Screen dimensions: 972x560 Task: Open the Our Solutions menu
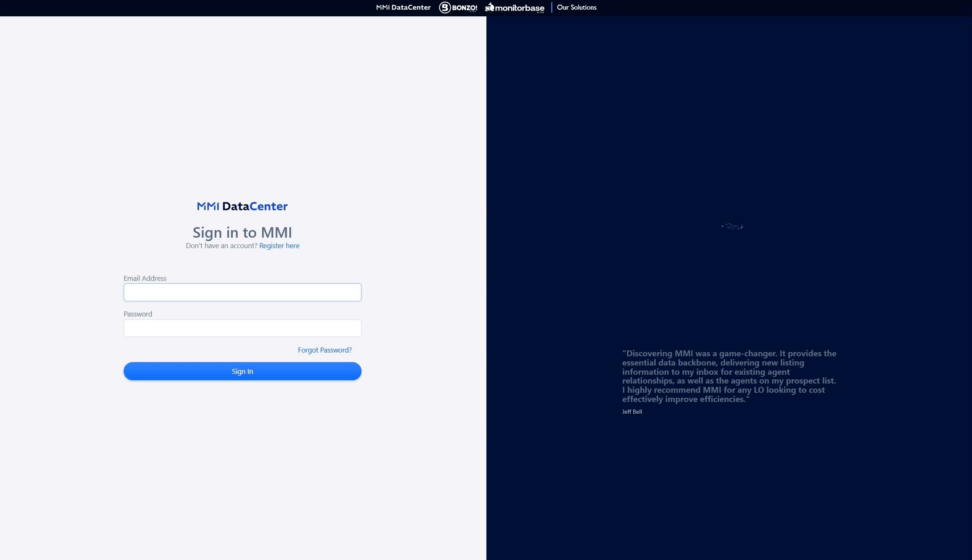coord(577,8)
